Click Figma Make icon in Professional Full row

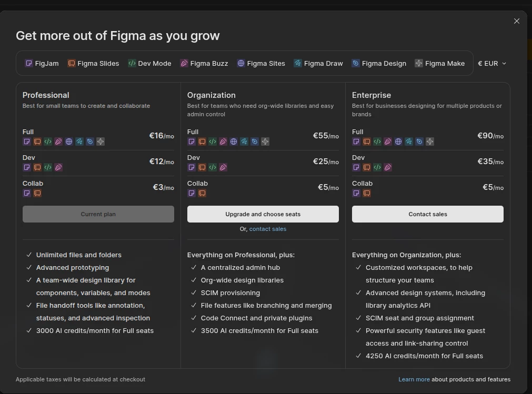(x=101, y=142)
